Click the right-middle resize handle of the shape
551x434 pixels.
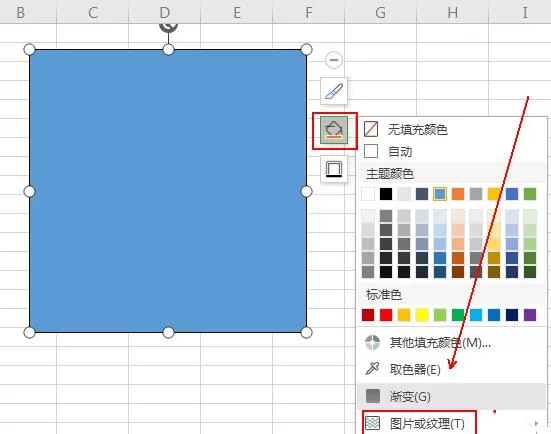[x=306, y=192]
